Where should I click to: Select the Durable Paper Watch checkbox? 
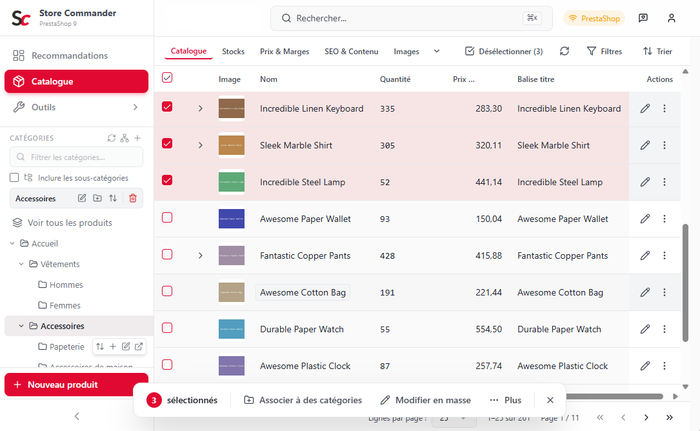pos(167,328)
